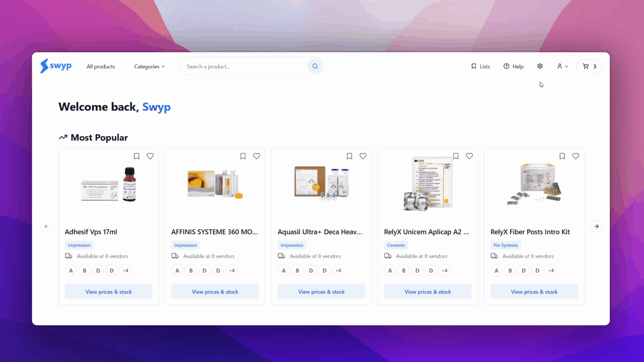This screenshot has height=362, width=644.
Task: Favorite Aquasil Ultra+ Deca with heart
Action: point(363,156)
